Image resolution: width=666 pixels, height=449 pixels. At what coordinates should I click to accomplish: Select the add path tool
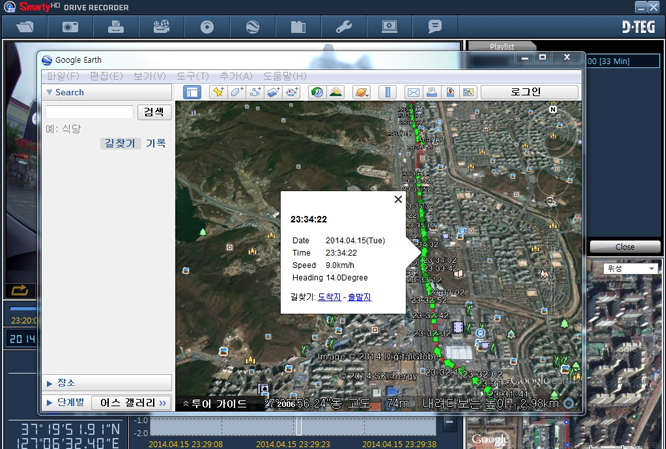tap(255, 92)
